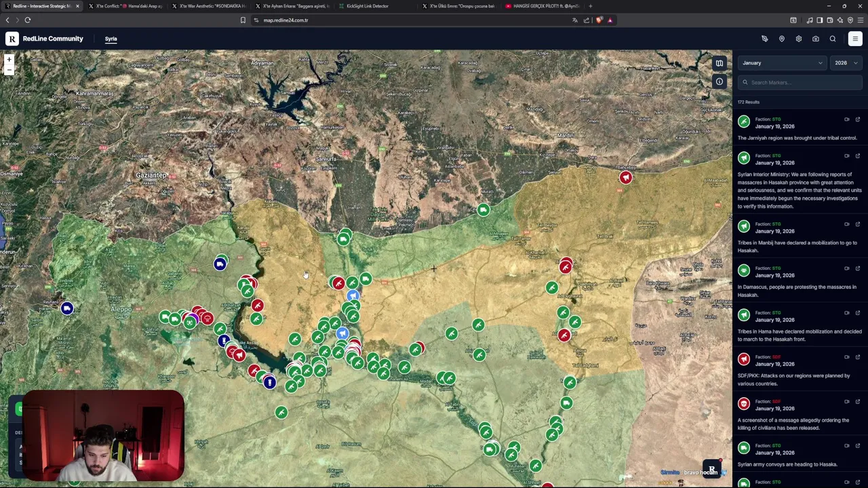Select 'Syrian army convoys are heading to Hasaka' text
Screen dimensions: 868x488
click(x=787, y=464)
